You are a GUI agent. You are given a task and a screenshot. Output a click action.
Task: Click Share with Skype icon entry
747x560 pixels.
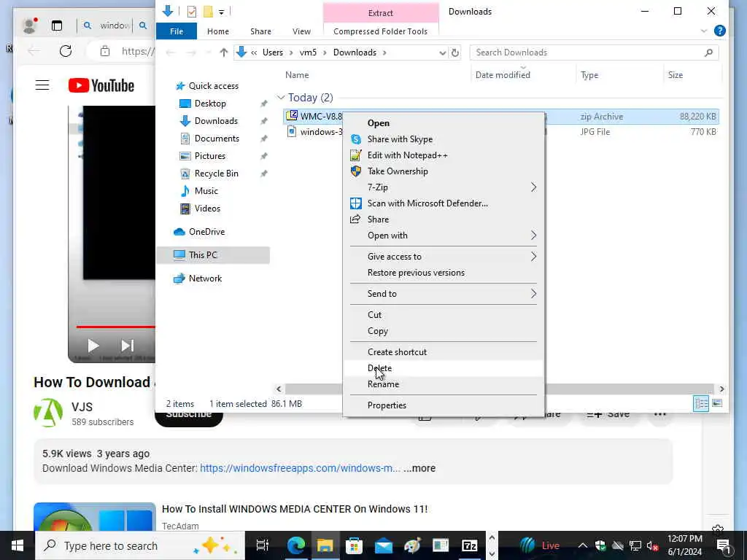[x=356, y=139]
